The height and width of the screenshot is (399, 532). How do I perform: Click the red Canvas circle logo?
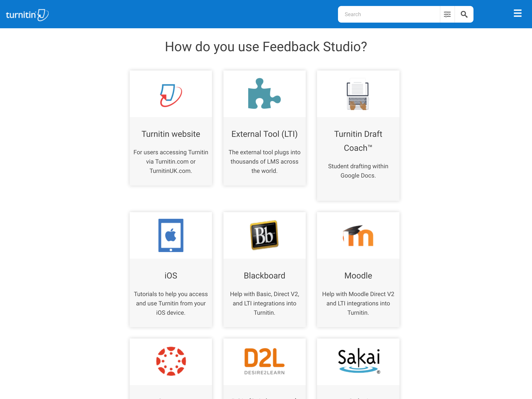click(x=171, y=361)
